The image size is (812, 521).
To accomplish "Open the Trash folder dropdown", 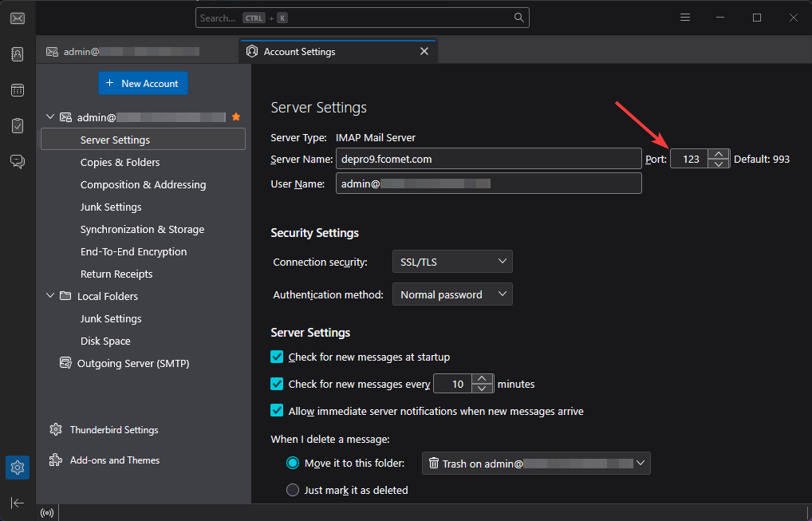I will click(x=537, y=463).
